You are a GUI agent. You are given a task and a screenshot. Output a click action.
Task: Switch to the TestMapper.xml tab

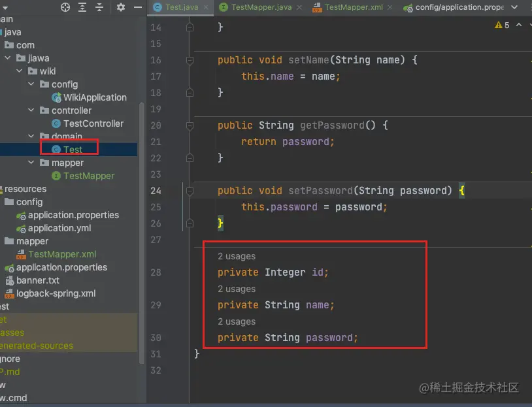tap(354, 7)
